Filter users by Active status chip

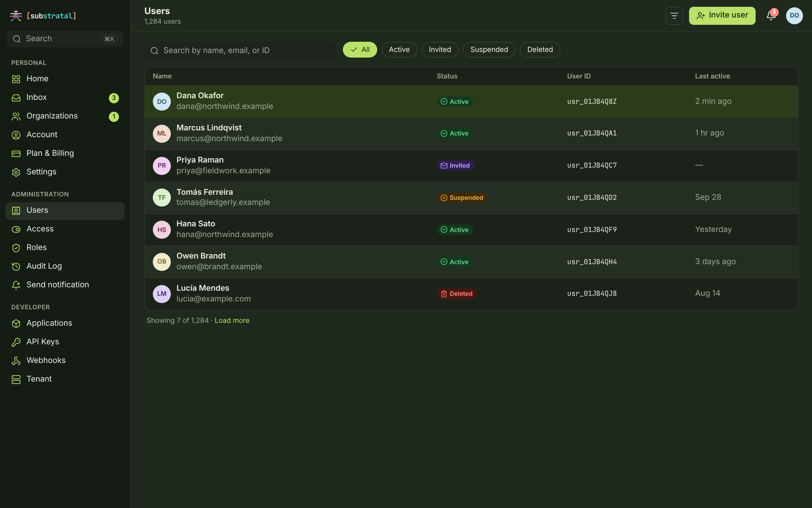[399, 50]
